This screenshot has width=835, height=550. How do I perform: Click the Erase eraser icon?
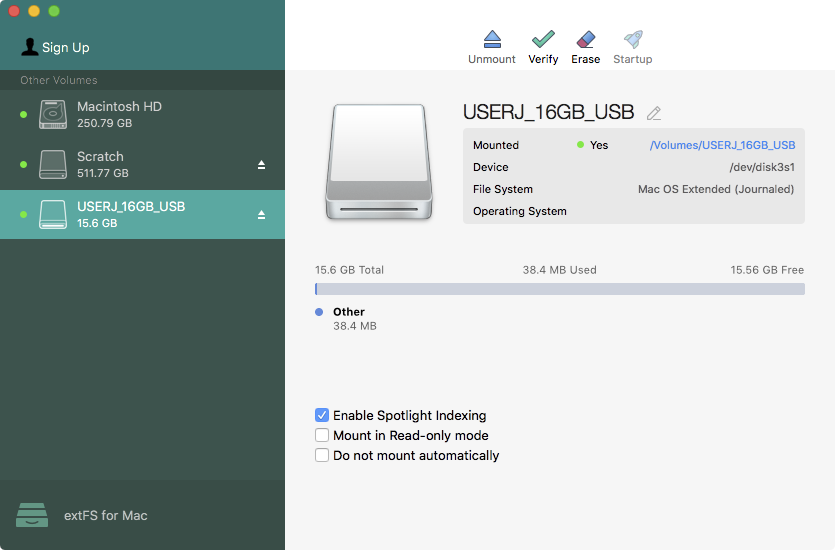point(586,39)
